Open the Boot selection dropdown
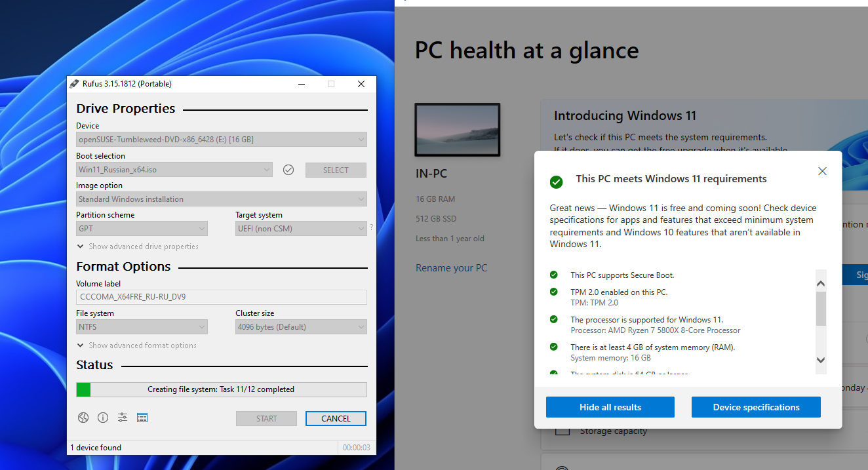This screenshot has height=470, width=868. pos(174,170)
